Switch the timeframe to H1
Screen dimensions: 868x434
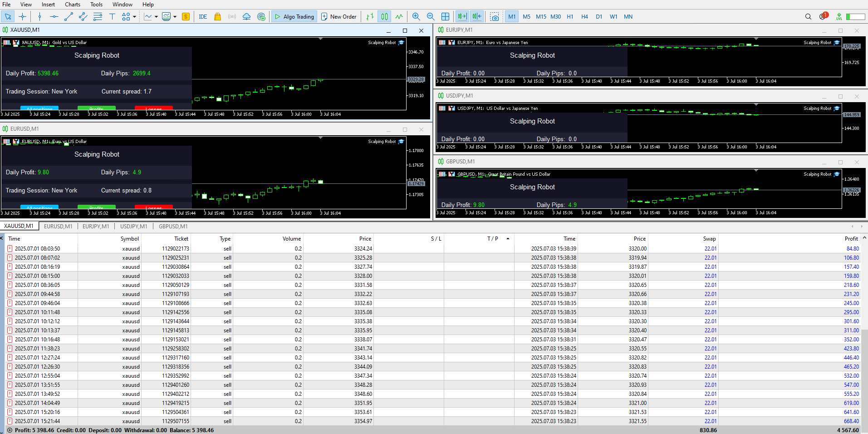click(570, 17)
